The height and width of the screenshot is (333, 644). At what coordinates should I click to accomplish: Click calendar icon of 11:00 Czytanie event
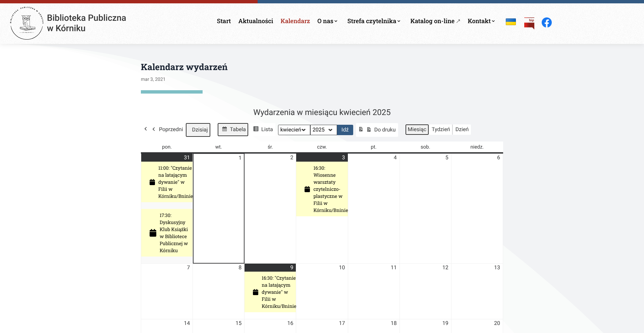click(x=152, y=182)
